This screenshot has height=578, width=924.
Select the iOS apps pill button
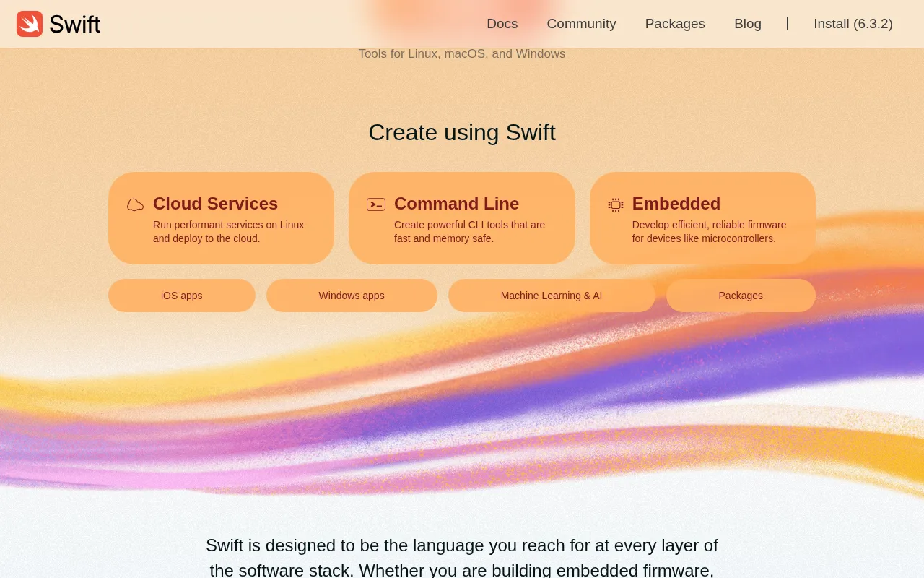click(182, 296)
